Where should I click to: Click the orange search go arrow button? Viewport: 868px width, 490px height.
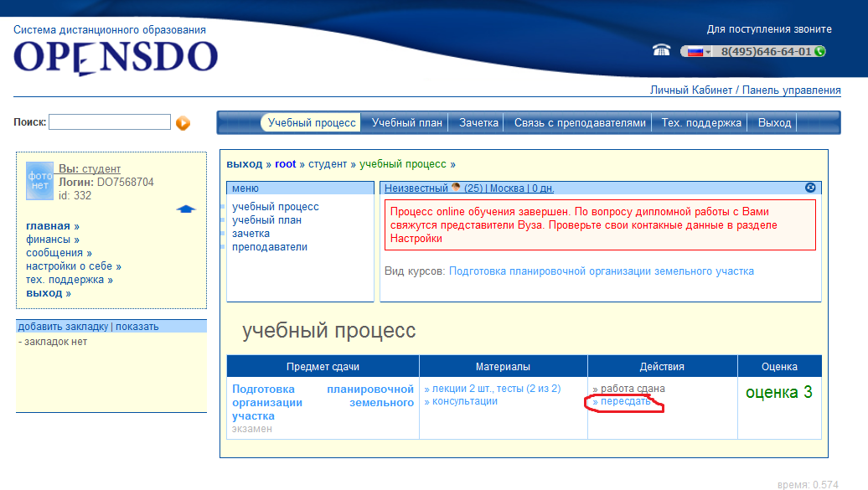pyautogui.click(x=183, y=123)
